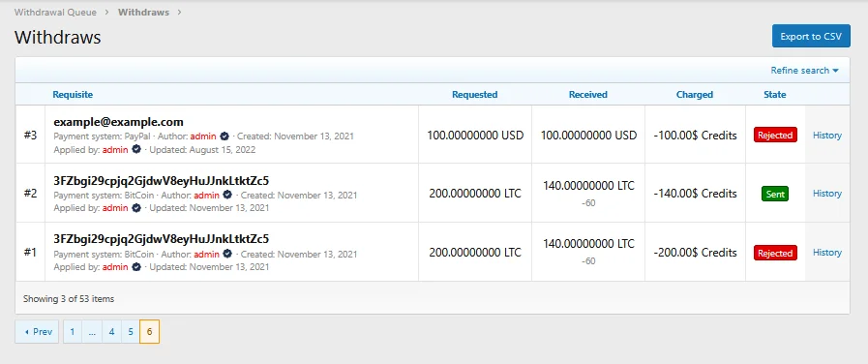Viewport: 868px width, 364px height.
Task: Click the Rejected badge in row #3
Action: point(775,136)
